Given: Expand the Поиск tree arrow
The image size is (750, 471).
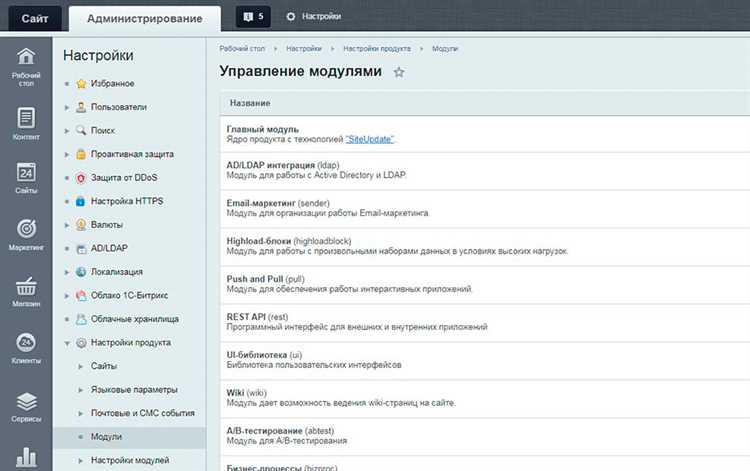Looking at the screenshot, I should (67, 131).
